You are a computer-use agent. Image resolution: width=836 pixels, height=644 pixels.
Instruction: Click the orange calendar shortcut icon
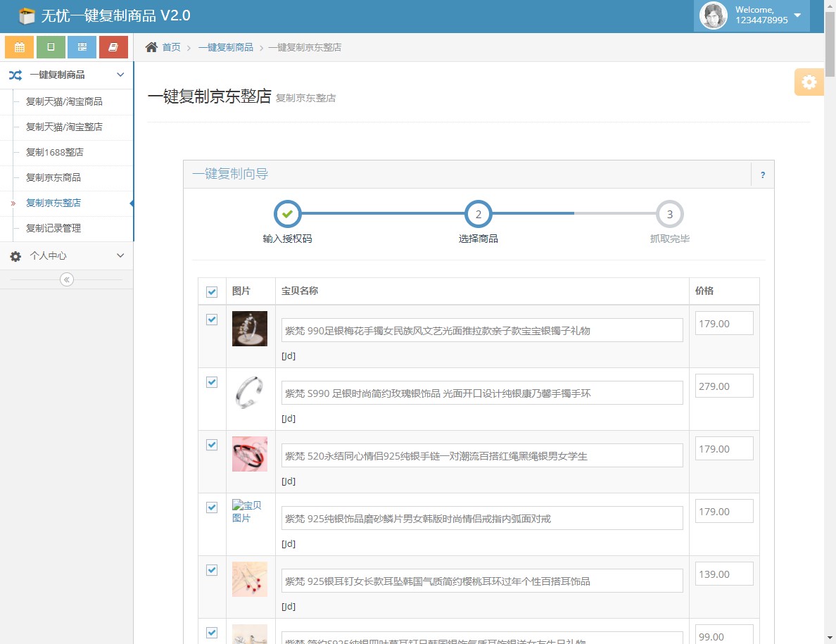point(19,47)
